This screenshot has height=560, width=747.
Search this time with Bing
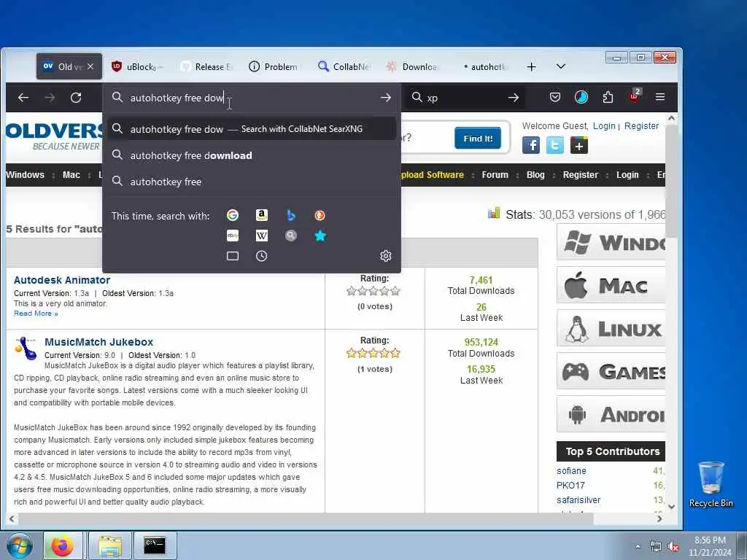tap(291, 215)
